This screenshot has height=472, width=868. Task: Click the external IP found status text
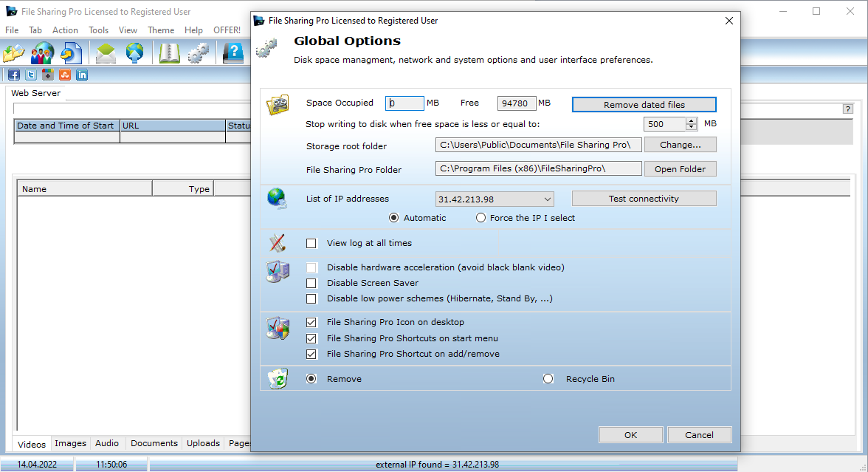[x=437, y=465]
